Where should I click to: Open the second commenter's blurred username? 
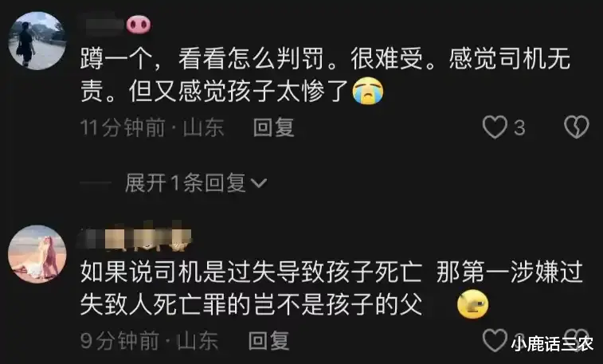click(135, 235)
